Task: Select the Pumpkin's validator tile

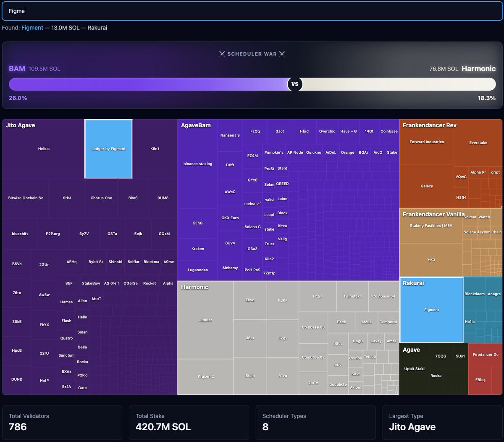Action: 274,153
